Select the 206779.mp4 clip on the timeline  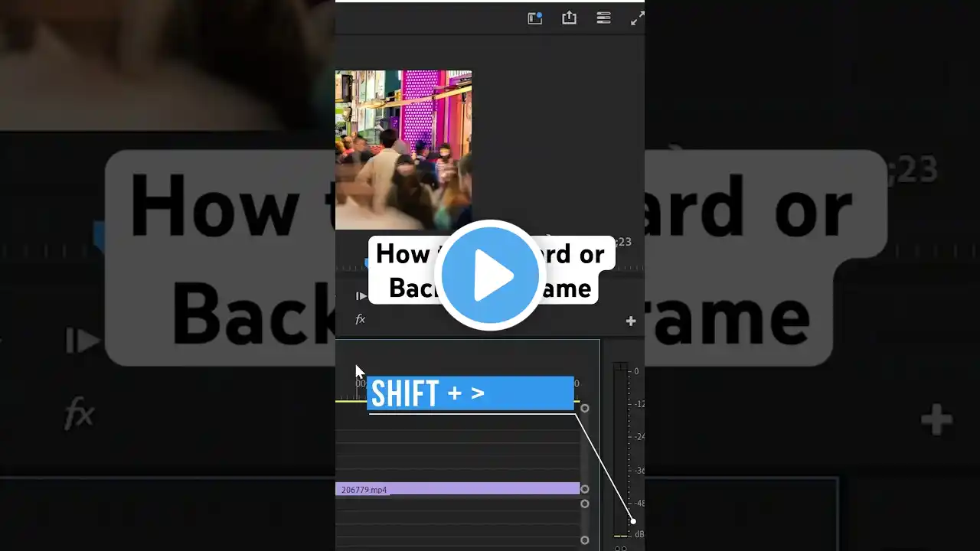coord(457,489)
